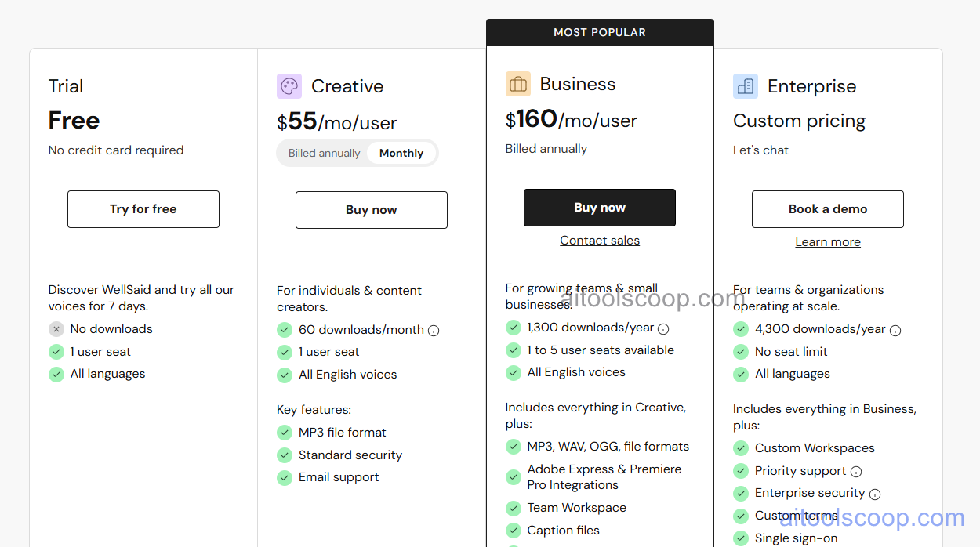Image resolution: width=980 pixels, height=547 pixels.
Task: Click the checkmark beside All languages in Trial
Action: click(x=56, y=375)
